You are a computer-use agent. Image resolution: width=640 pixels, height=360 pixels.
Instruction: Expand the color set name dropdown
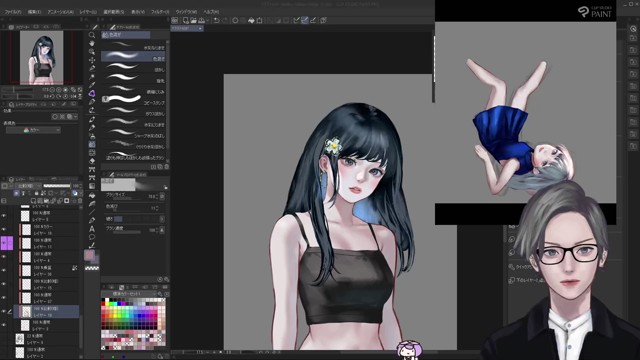[x=128, y=294]
